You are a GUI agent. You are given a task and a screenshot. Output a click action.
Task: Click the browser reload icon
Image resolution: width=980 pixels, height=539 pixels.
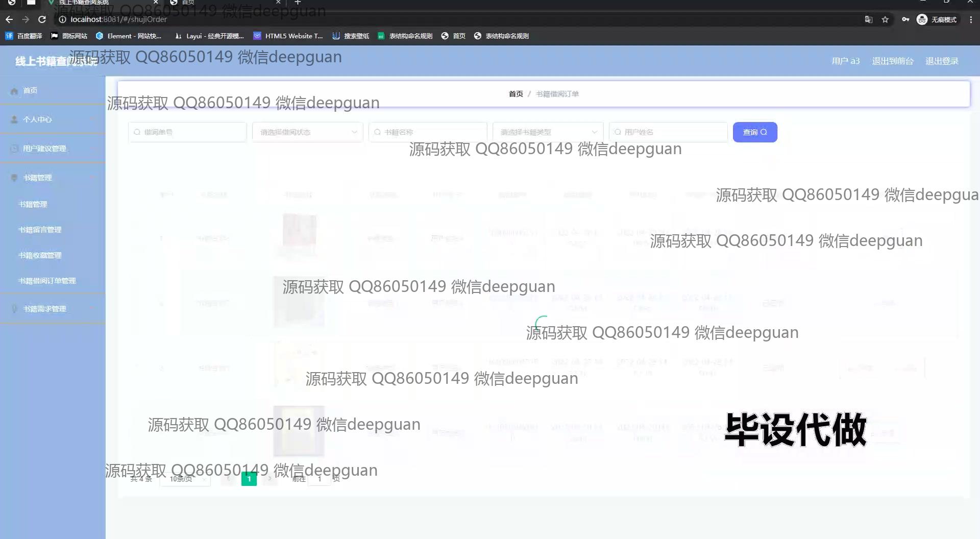click(42, 19)
